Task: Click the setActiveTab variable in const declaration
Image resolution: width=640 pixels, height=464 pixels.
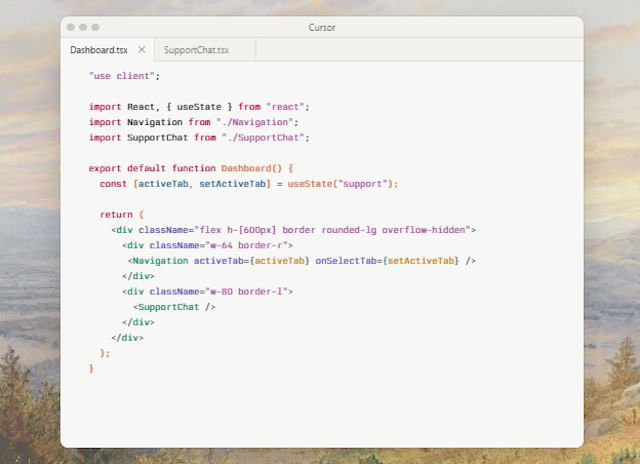Action: [234, 184]
